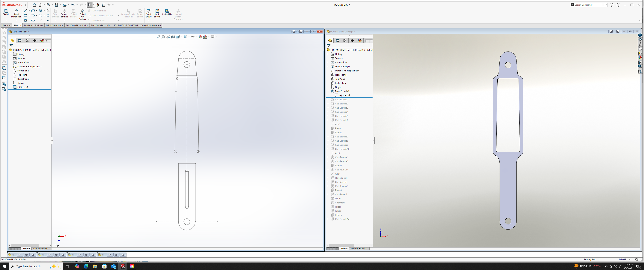Select Top Plane in left feature tree

click(x=22, y=75)
